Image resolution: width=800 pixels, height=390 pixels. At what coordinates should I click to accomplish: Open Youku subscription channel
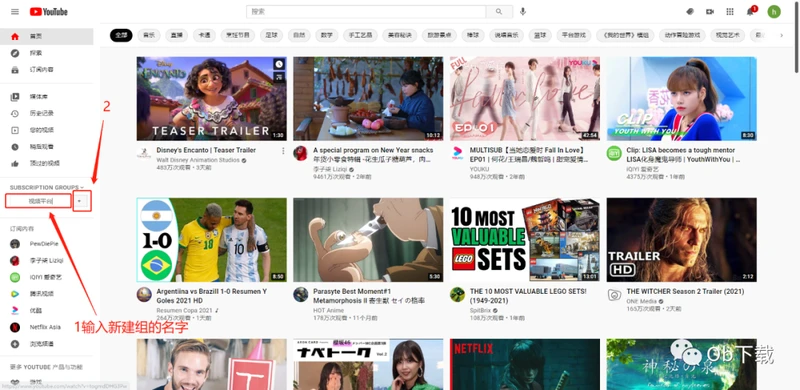point(46,310)
